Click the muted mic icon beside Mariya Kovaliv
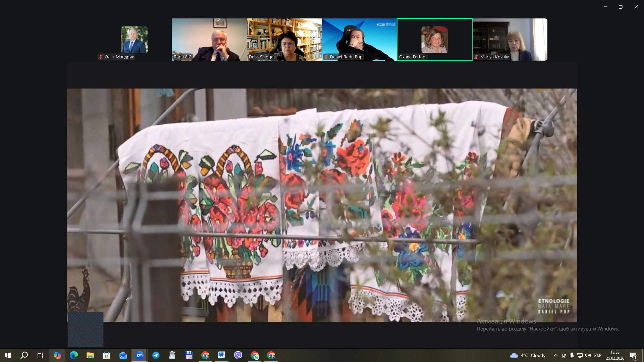 coord(476,57)
